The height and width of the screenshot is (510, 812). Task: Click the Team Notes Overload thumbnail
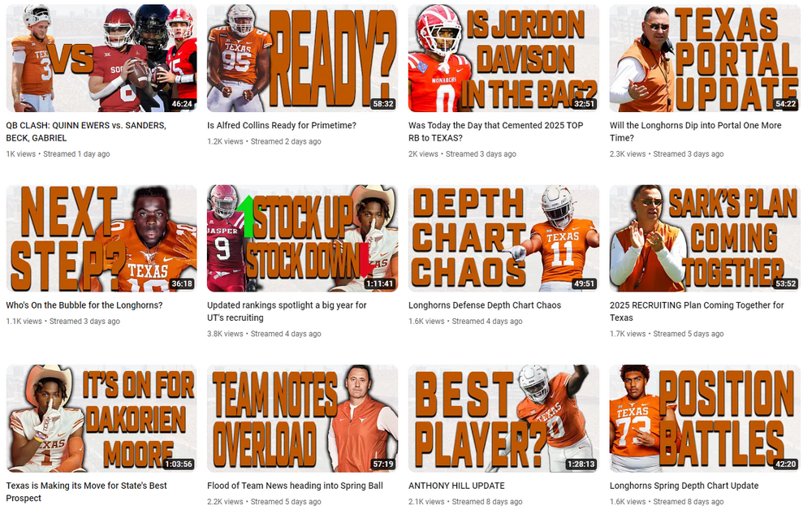pos(302,418)
